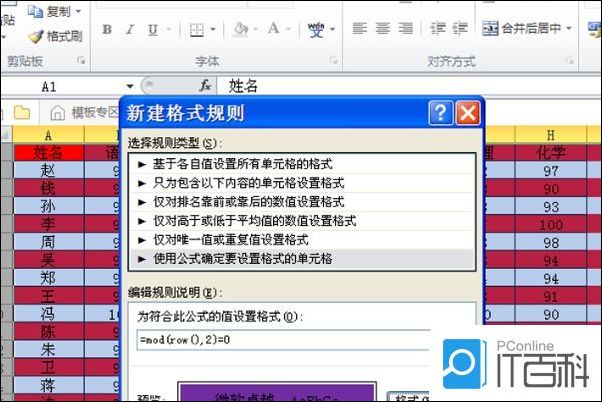Image resolution: width=602 pixels, height=402 pixels.
Task: Click name cell 吴
Action: (48, 261)
